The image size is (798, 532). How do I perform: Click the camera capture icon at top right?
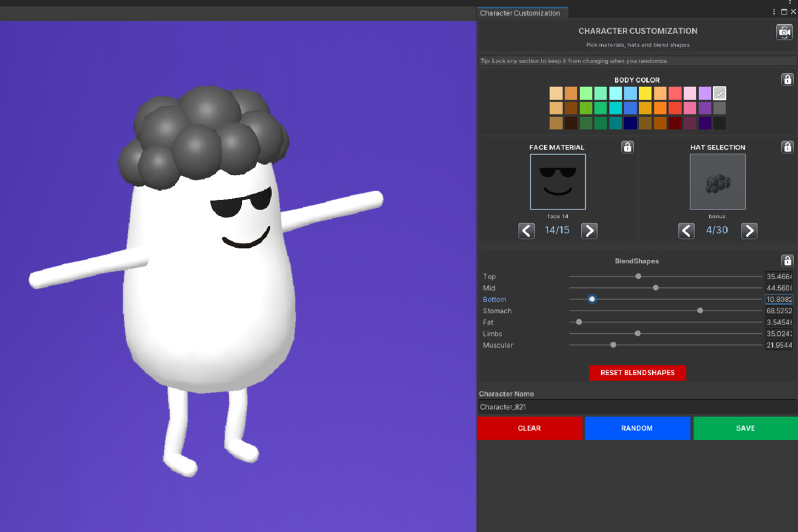pos(783,30)
